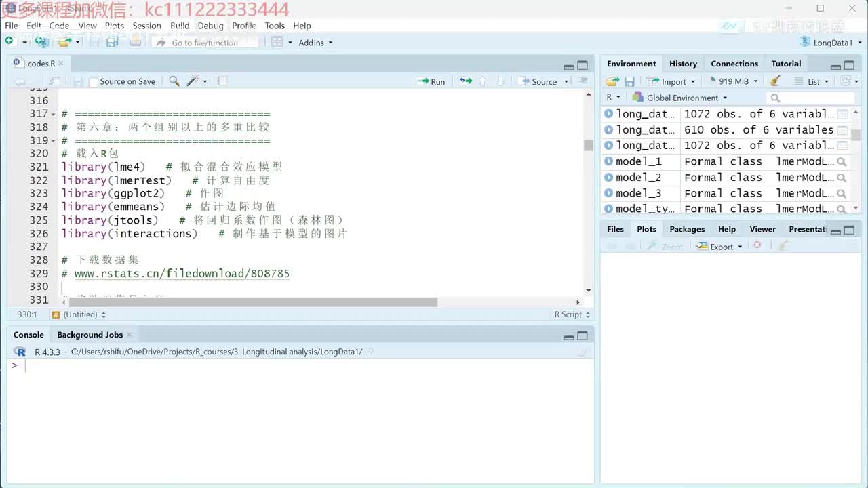Screen dimensions: 868x488
Task: Close the codes.R tab
Action: 60,63
